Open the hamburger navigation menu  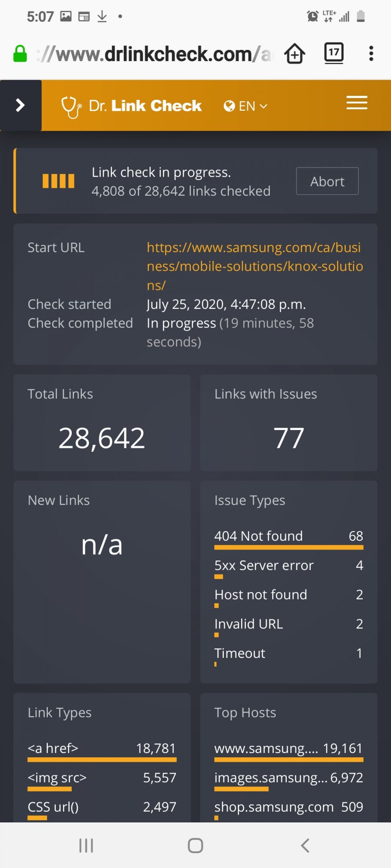pos(357,102)
